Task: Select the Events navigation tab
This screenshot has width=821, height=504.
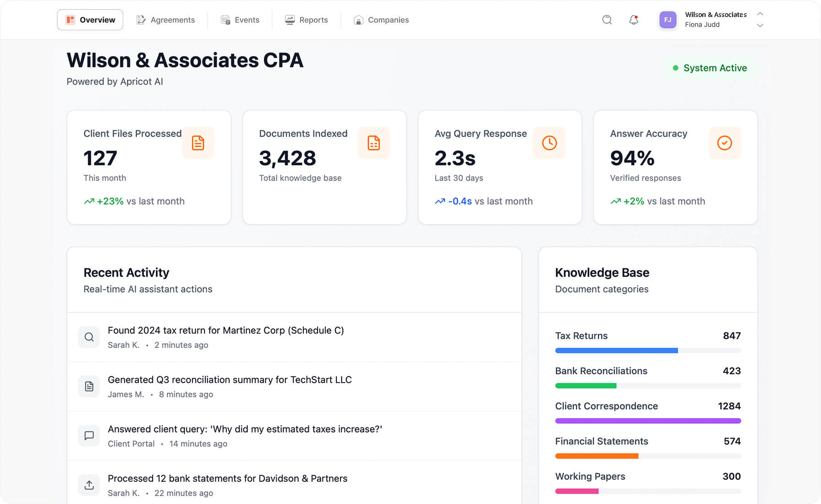Action: pos(240,20)
